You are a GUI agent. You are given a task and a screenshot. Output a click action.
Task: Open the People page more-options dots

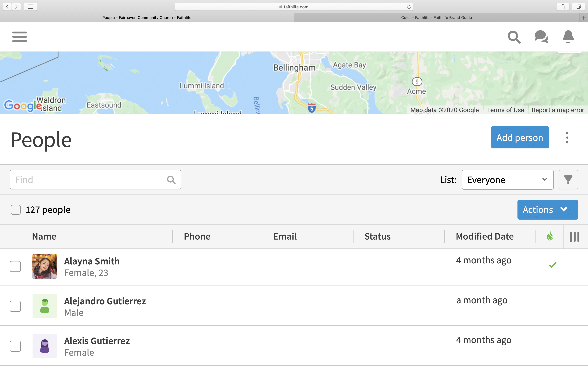click(567, 138)
